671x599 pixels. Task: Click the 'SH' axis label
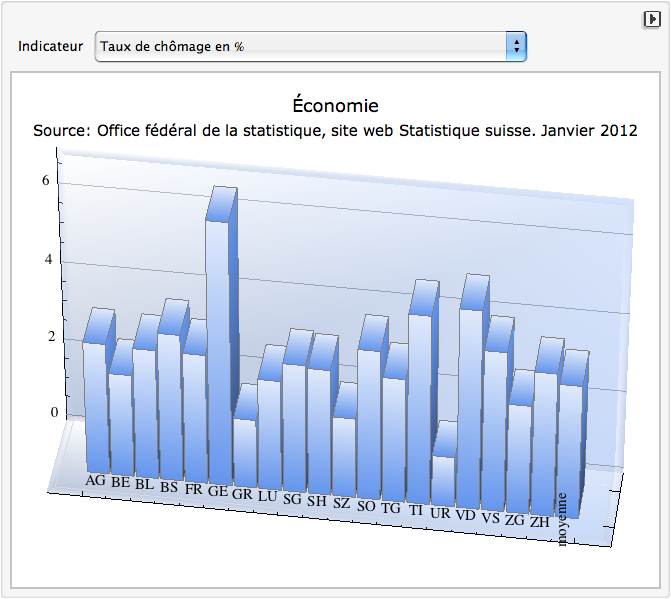tap(317, 501)
